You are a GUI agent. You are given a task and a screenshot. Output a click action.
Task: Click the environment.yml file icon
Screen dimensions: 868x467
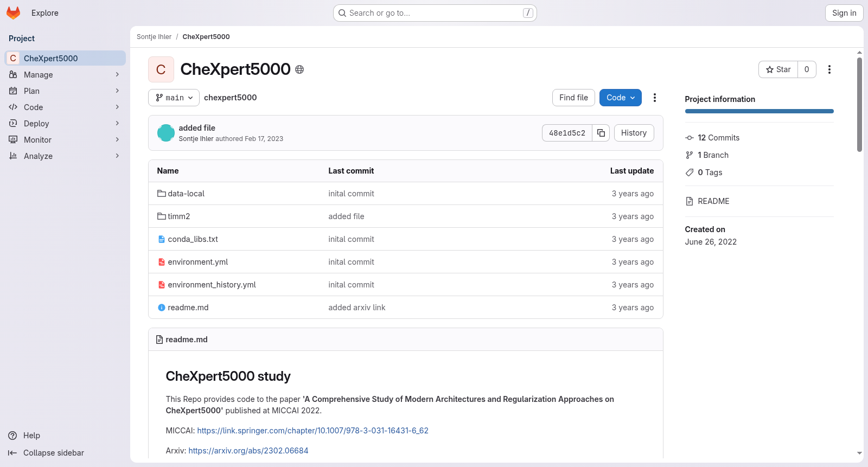(x=162, y=262)
